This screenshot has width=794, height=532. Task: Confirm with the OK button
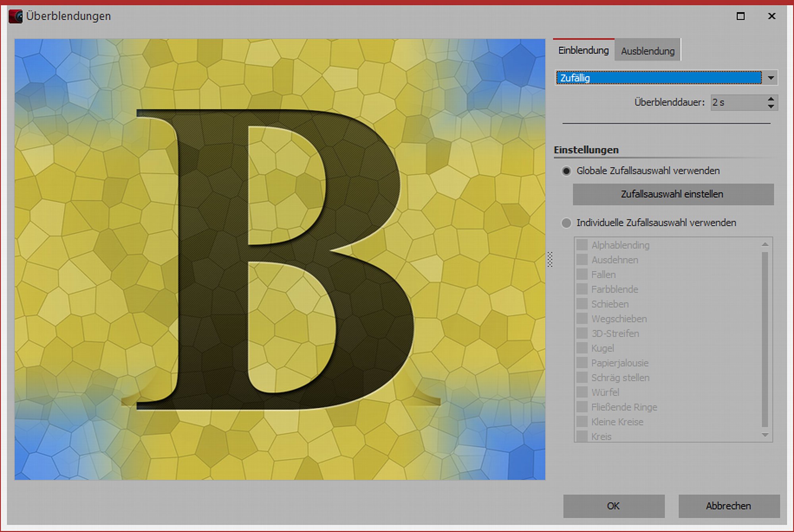tap(613, 506)
